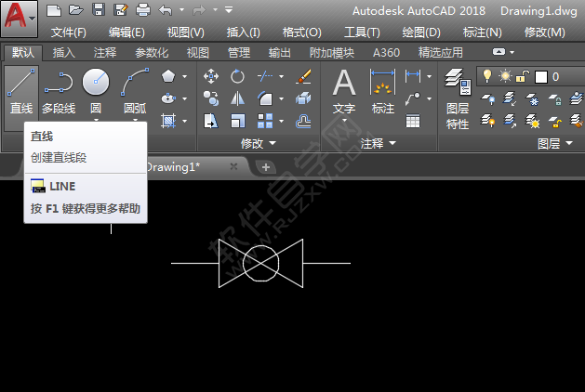The width and height of the screenshot is (585, 392).
Task: Toggle layer 0 on/off light bulb
Action: click(486, 76)
